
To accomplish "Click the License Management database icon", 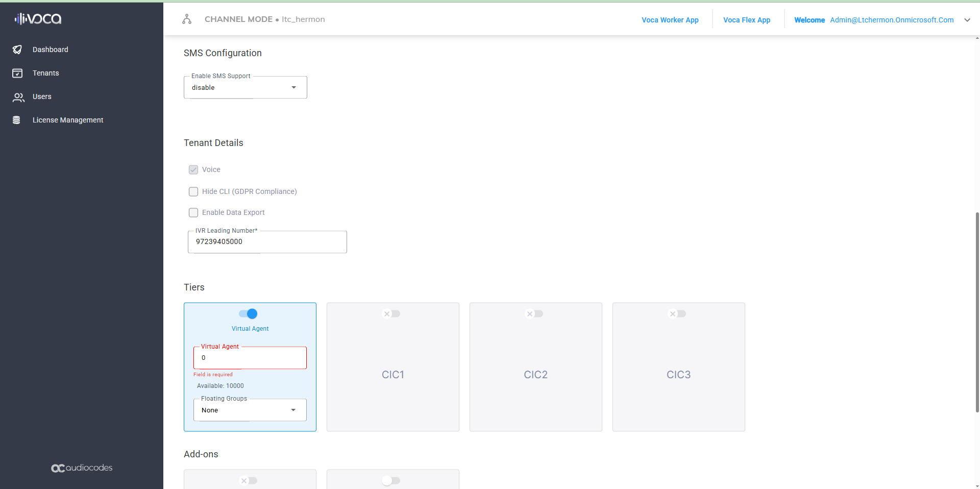I will click(16, 120).
